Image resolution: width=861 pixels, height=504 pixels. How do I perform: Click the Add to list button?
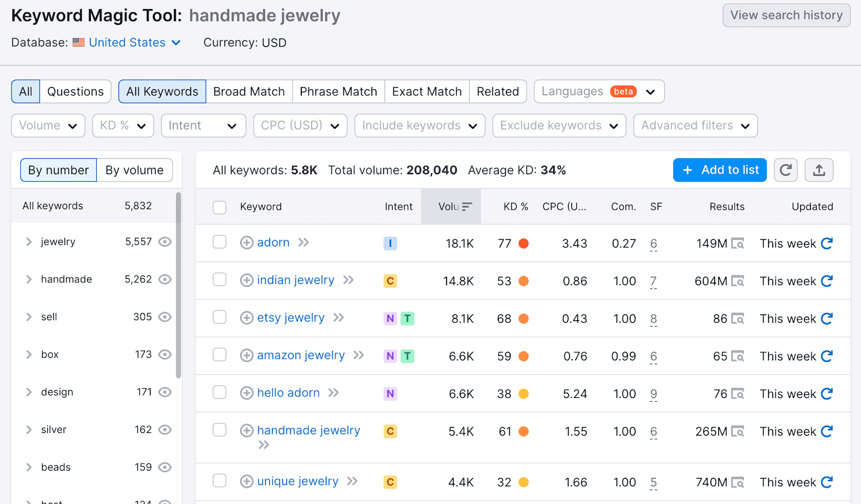coord(719,170)
